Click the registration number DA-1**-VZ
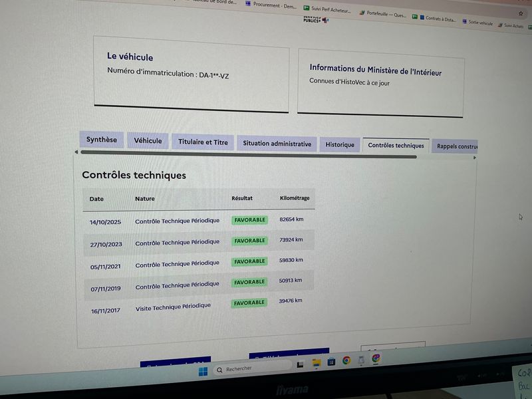 click(213, 75)
